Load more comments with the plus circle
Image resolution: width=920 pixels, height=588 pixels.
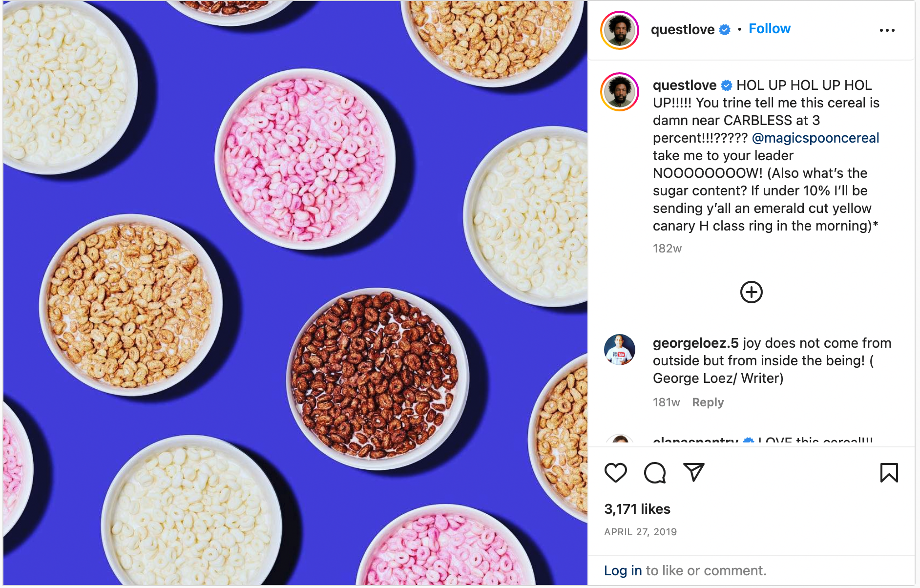(x=751, y=292)
